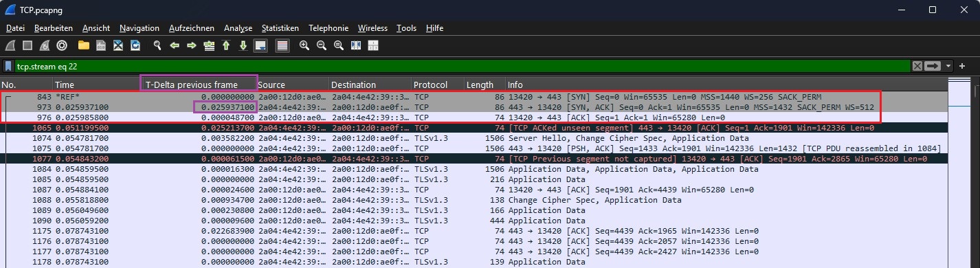This screenshot has width=980, height=268.
Task: Open recent display filters dropdown
Action: tap(948, 66)
